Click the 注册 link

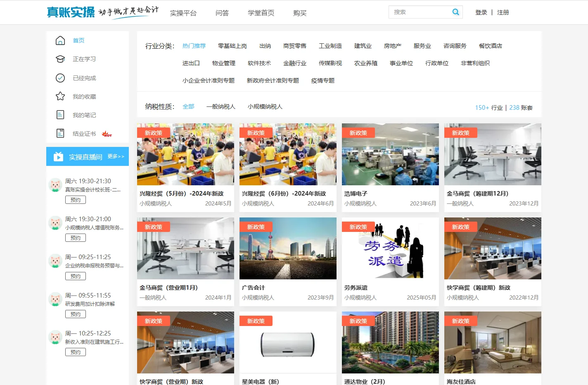pos(503,12)
